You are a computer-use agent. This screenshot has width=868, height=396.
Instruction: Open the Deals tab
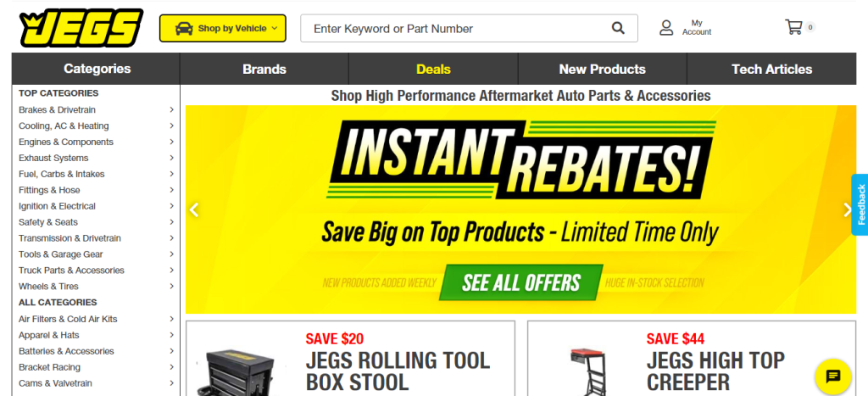(433, 70)
